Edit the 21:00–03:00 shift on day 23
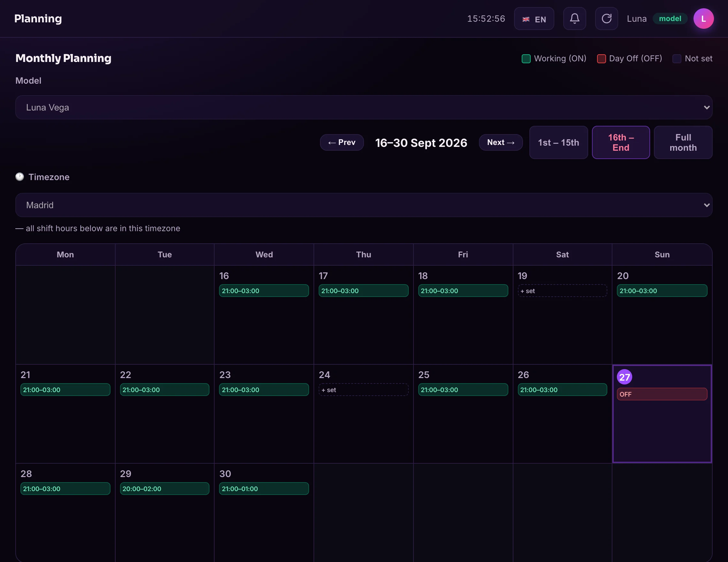728x562 pixels. pos(264,390)
